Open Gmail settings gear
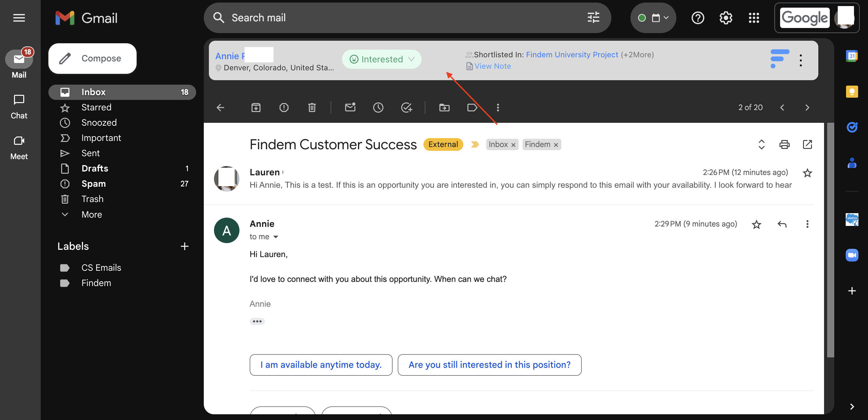Screen dimensions: 868x420 (725, 17)
